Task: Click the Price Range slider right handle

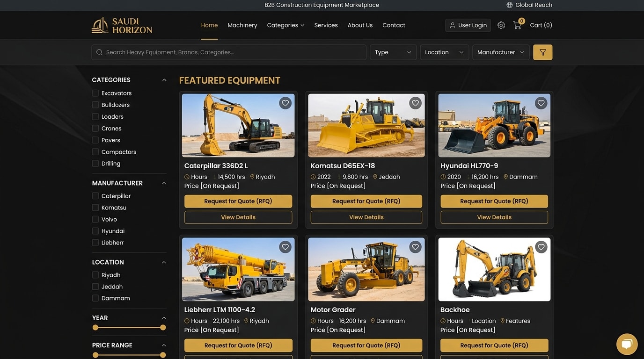Action: (x=163, y=355)
